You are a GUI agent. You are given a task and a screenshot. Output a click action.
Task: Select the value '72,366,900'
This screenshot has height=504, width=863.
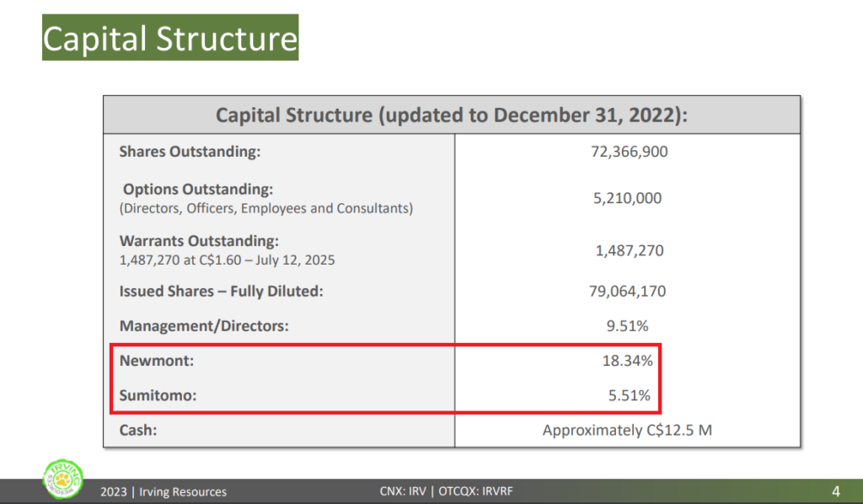(x=629, y=152)
